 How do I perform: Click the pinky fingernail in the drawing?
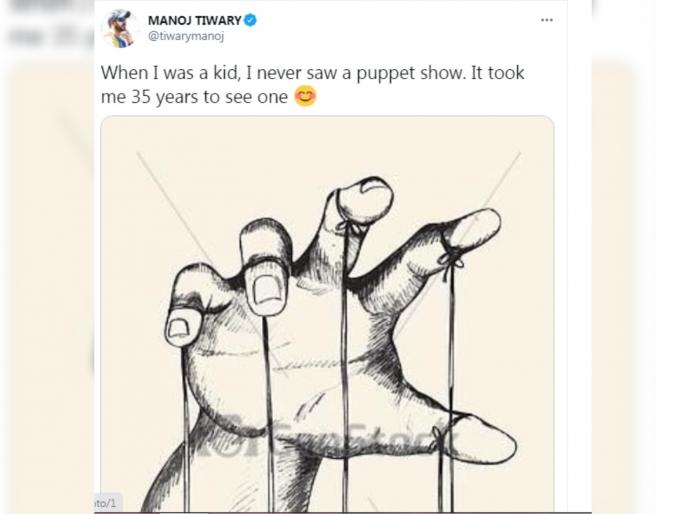coord(179,328)
